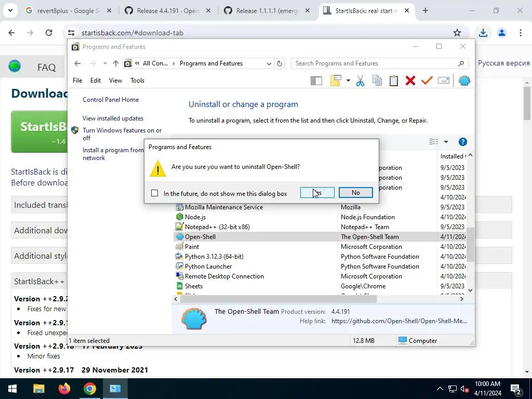This screenshot has width=532, height=399.
Task: Open the Edit menu
Action: 96,81
